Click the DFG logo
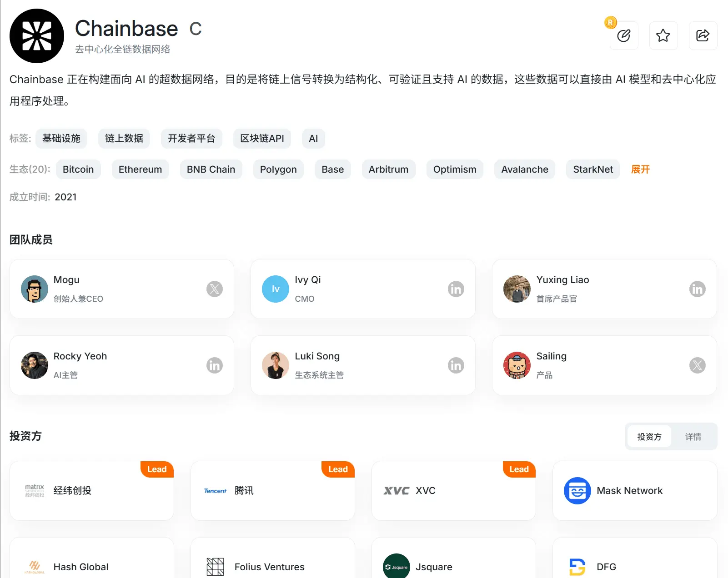This screenshot has height=578, width=728. click(x=577, y=567)
